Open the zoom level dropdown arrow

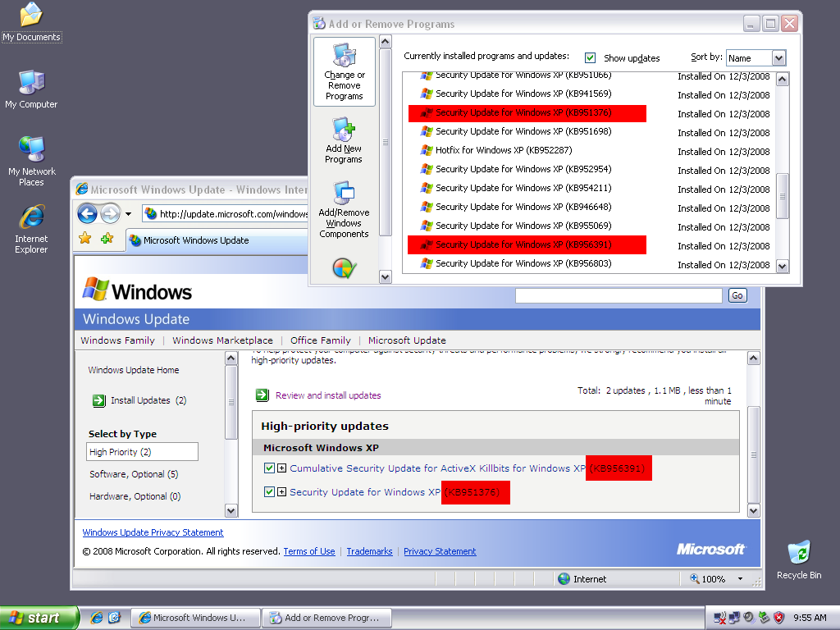[x=741, y=578]
